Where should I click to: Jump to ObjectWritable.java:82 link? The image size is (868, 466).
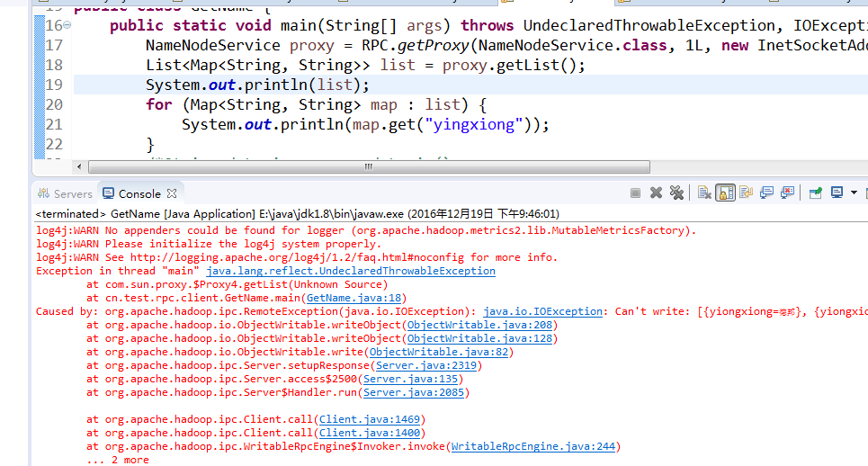[x=439, y=352]
